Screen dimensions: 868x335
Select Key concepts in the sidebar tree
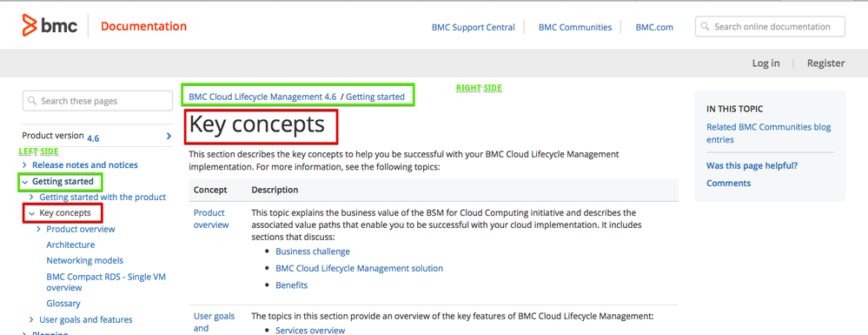click(x=65, y=213)
